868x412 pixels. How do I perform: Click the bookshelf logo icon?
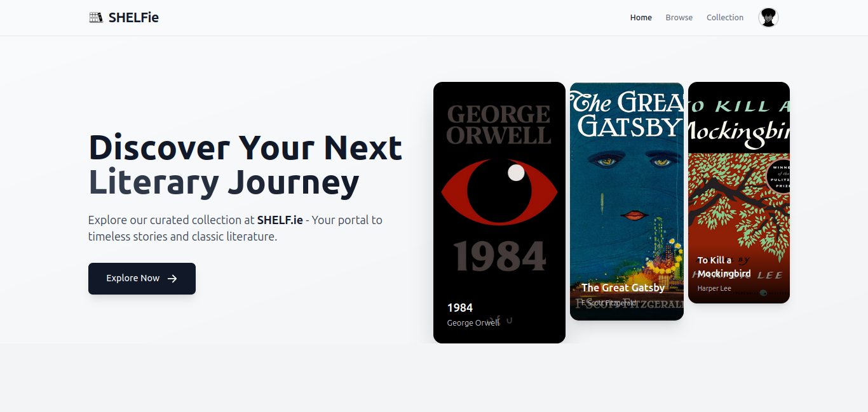pos(96,18)
